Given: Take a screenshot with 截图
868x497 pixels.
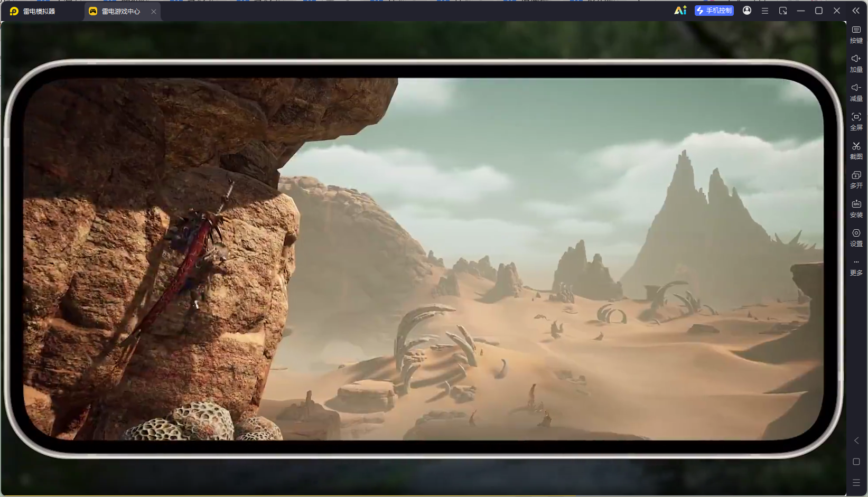Looking at the screenshot, I should pos(856,151).
